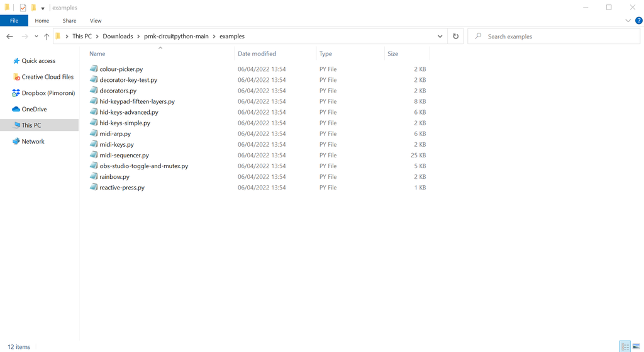Expand the ribbon with the chevron
Screen dimensions: 644x352
[628, 21]
